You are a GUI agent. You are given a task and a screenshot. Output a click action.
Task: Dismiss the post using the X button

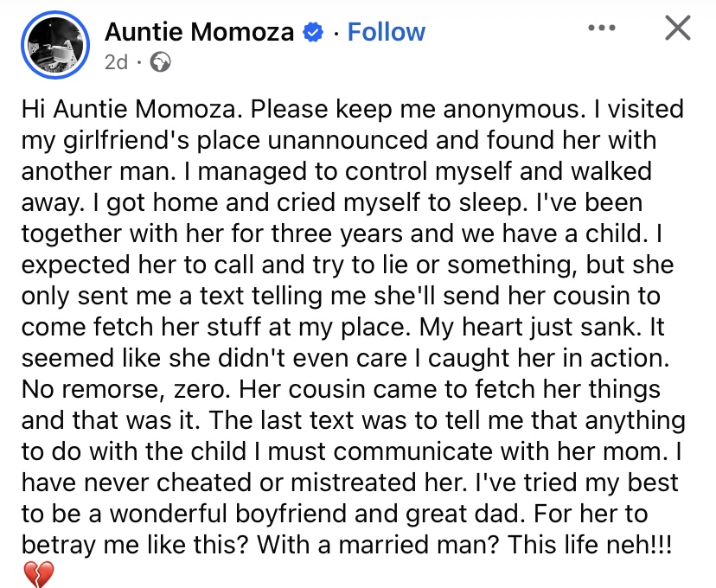pos(677,28)
